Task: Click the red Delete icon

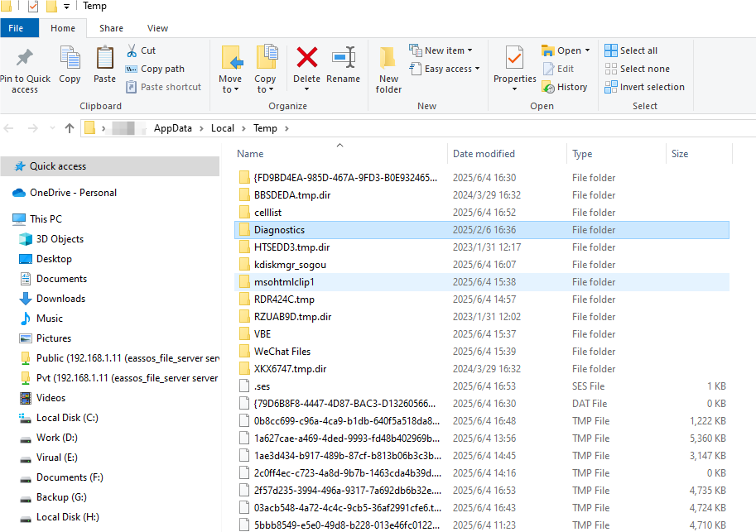Action: point(306,58)
